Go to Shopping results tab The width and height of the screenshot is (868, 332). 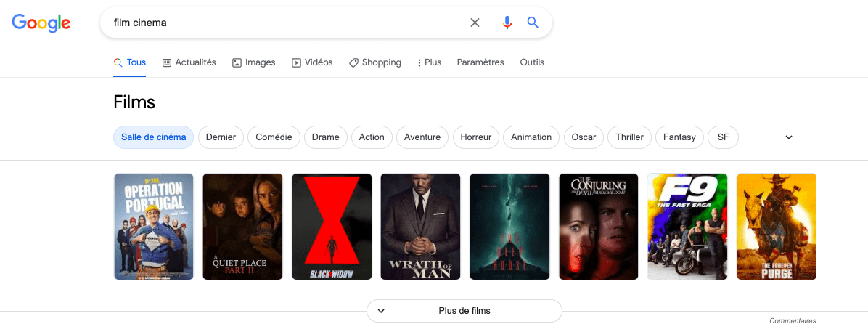click(374, 62)
